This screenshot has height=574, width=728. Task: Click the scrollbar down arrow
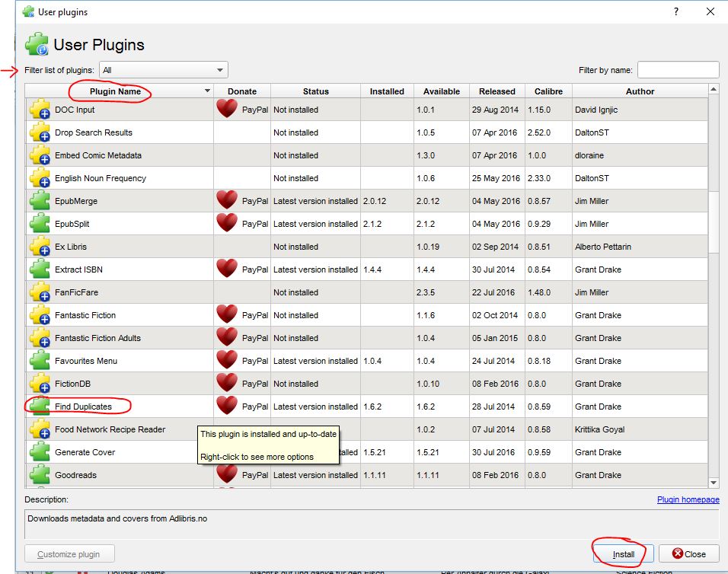click(x=714, y=483)
